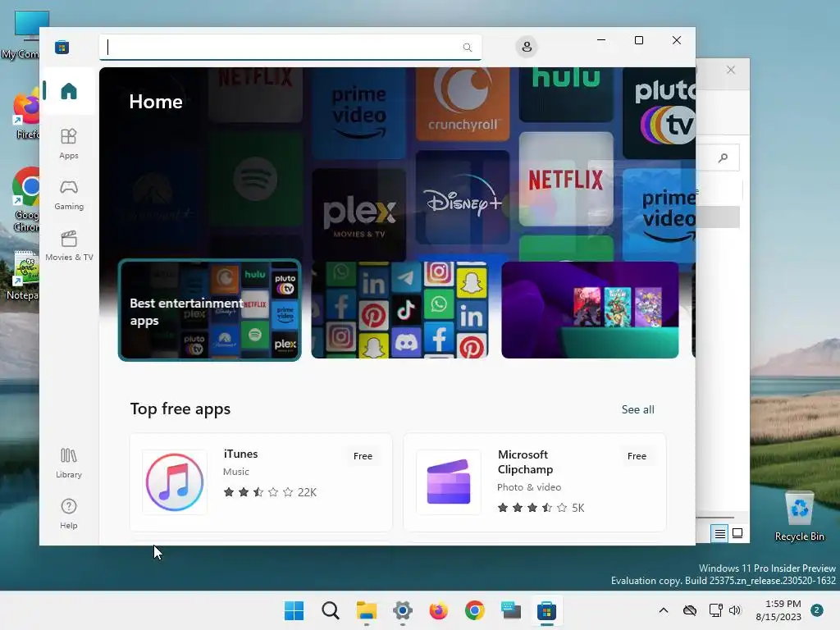Click See all for Top free apps
840x630 pixels.
tap(637, 410)
